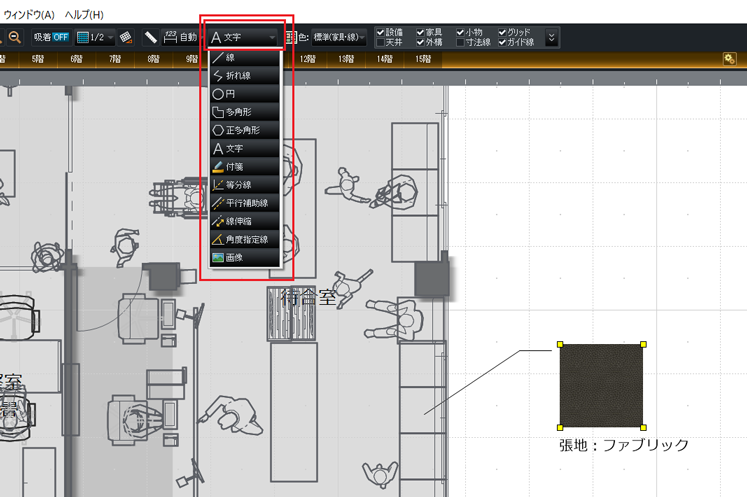Click the ruler measure icon in toolbar
Image resolution: width=747 pixels, height=497 pixels.
tap(150, 37)
